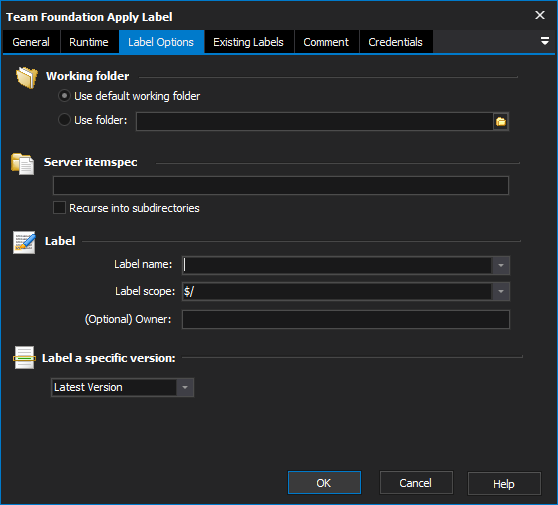
Task: Select the Label Options tab
Action: 161,42
